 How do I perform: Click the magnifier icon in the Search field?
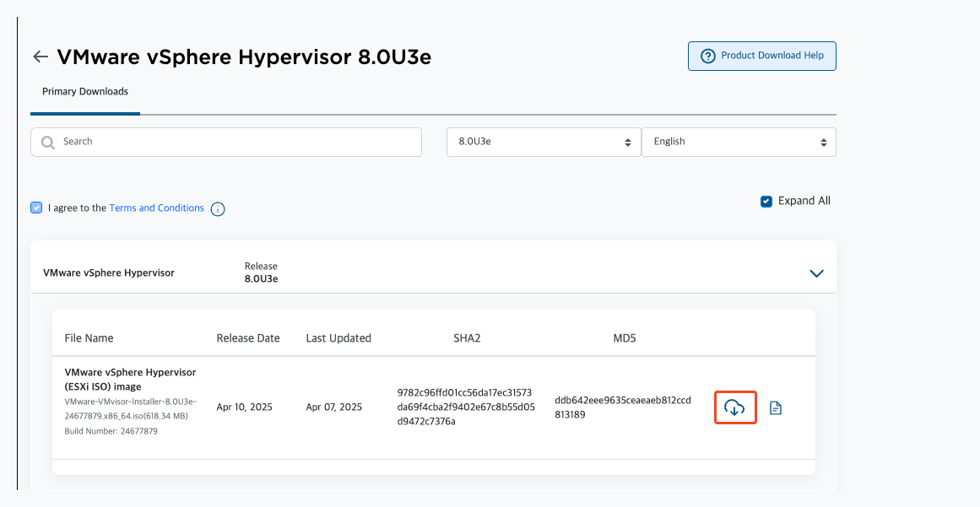pyautogui.click(x=48, y=143)
